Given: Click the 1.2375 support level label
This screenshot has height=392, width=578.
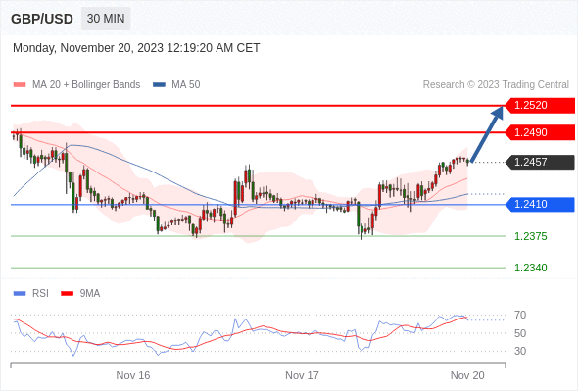Looking at the screenshot, I should click(530, 236).
